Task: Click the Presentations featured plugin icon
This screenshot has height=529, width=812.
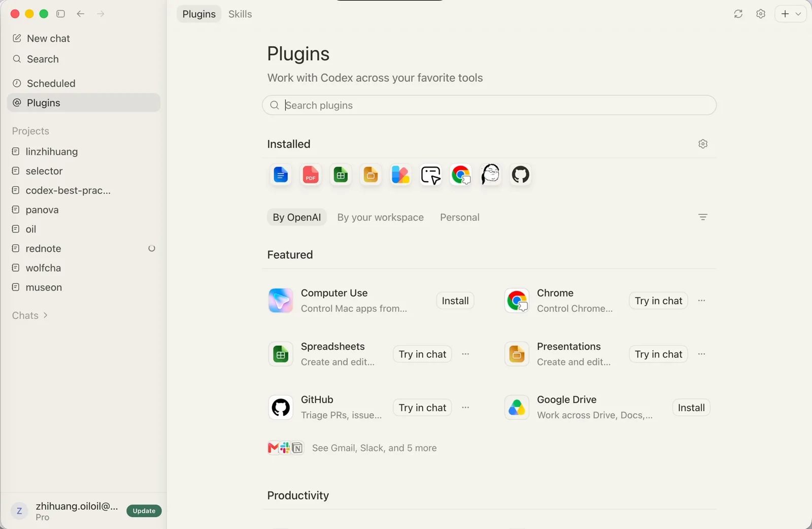Action: click(517, 354)
